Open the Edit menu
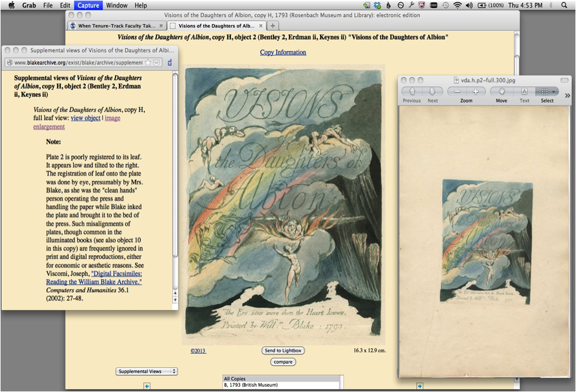576x392 pixels. click(65, 5)
